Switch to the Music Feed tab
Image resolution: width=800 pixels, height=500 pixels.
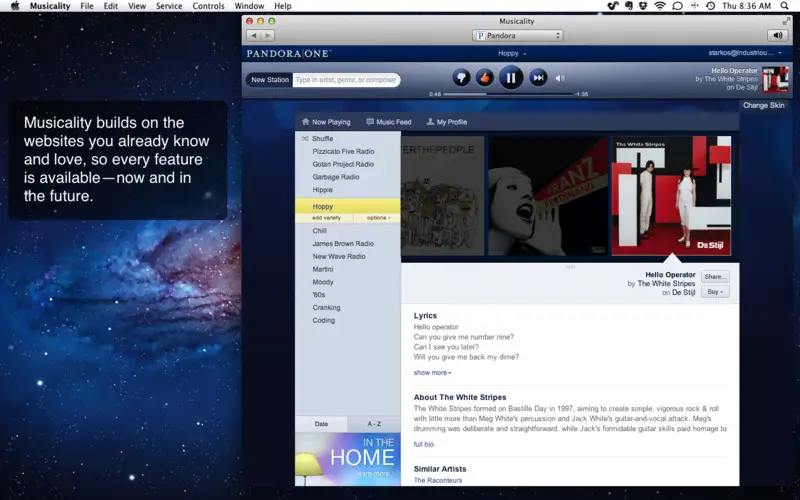pyautogui.click(x=389, y=122)
